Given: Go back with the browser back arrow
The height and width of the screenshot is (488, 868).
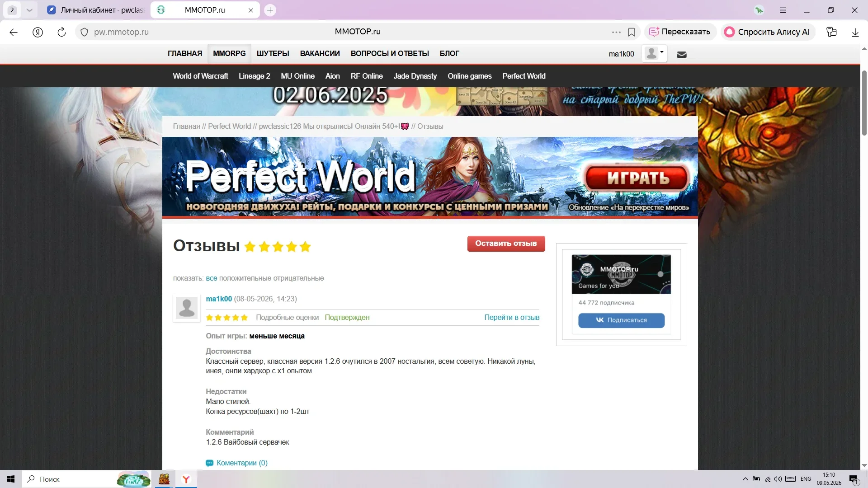Looking at the screenshot, I should (14, 32).
